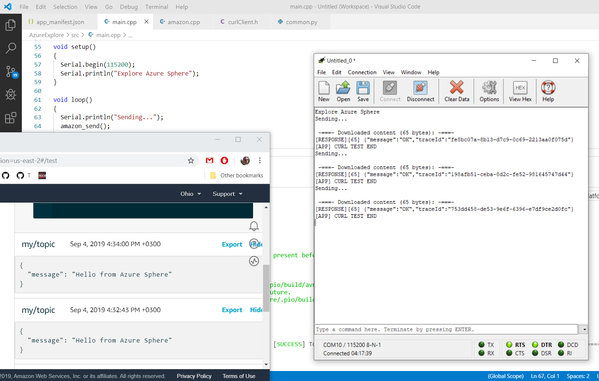
Task: Open the Debug sidebar bug icon
Action: (10, 94)
